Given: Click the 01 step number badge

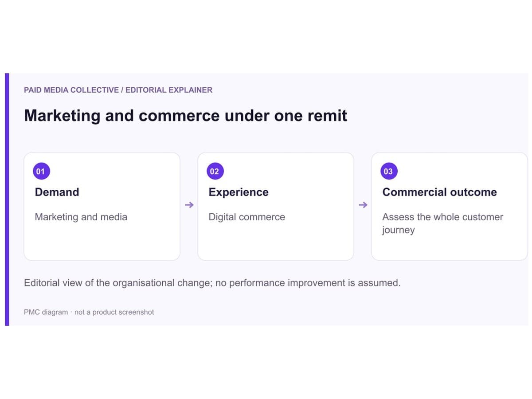Looking at the screenshot, I should click(x=41, y=172).
